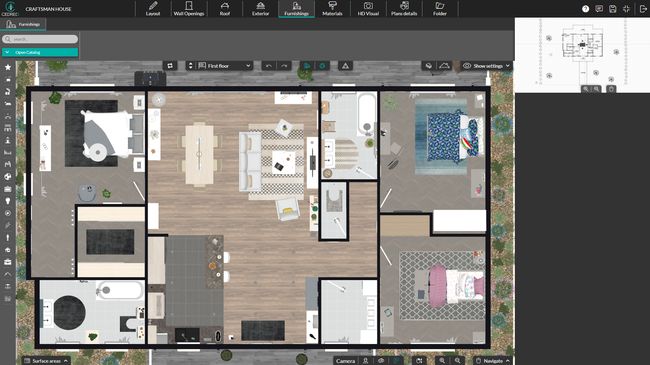Click the undo arrow icon
Image resolution: width=650 pixels, height=365 pixels.
tap(269, 66)
